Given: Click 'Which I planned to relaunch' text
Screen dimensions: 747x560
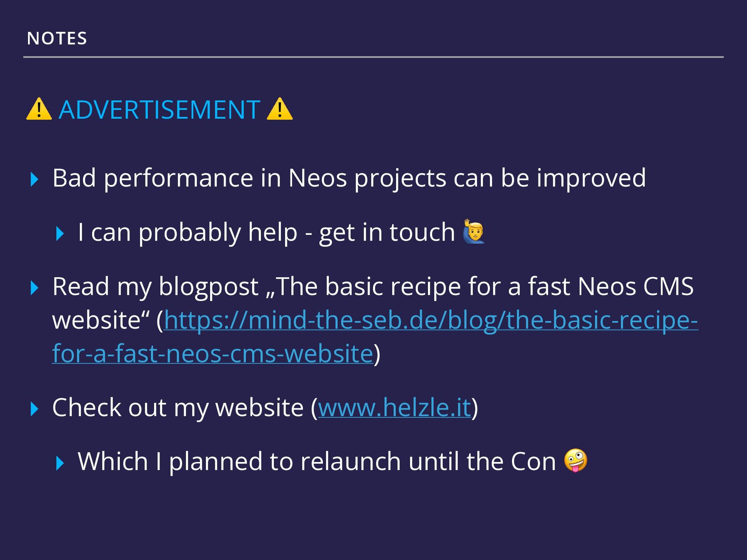Looking at the screenshot, I should [x=239, y=462].
